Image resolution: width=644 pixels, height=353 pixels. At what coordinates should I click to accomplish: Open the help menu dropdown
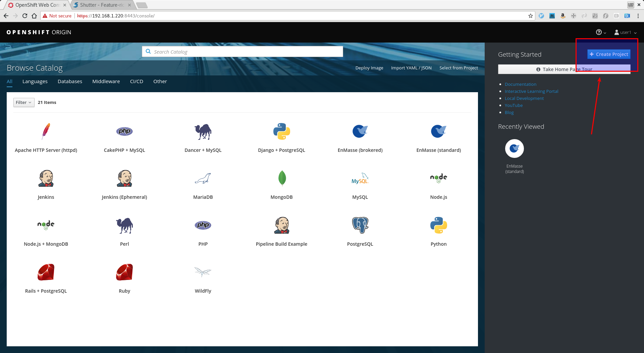(601, 32)
